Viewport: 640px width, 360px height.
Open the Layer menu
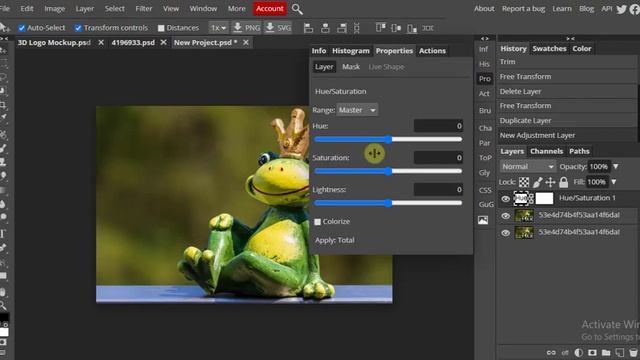click(x=84, y=9)
